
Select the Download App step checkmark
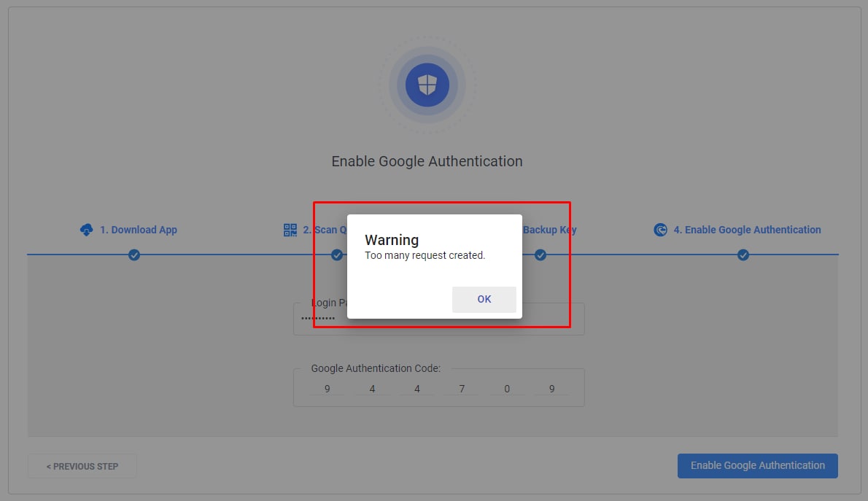coord(134,255)
